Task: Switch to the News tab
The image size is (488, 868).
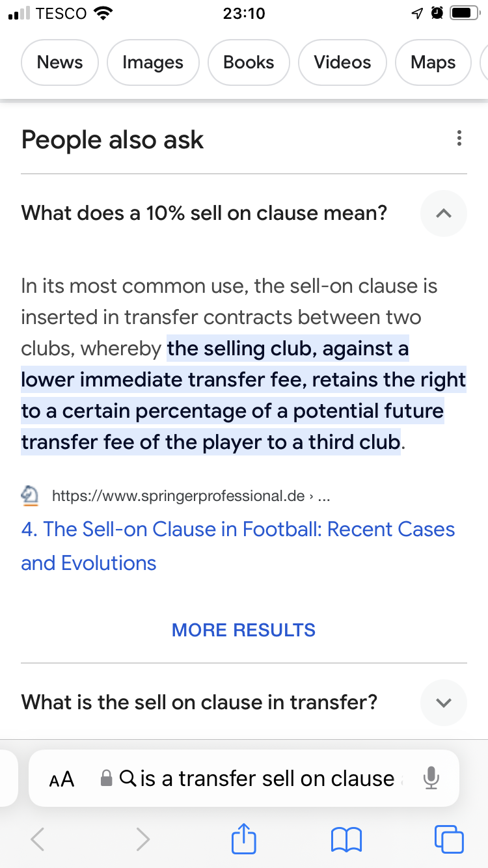Action: (x=60, y=62)
